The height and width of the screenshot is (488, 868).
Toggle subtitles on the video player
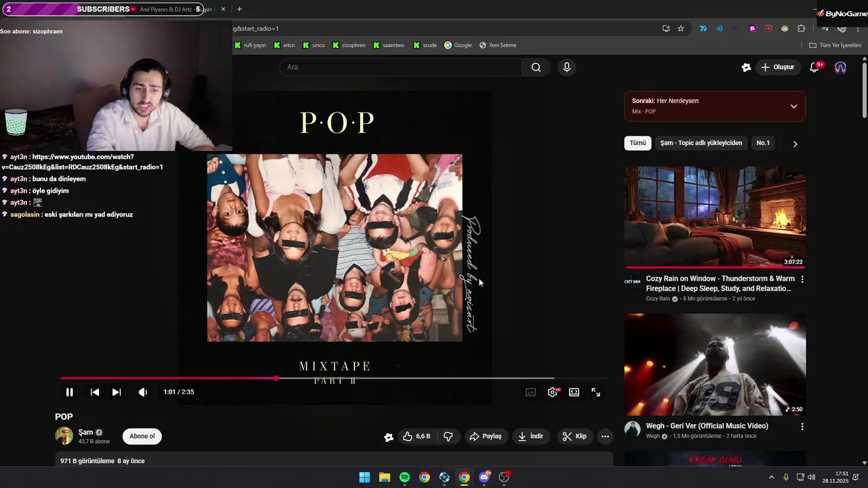pos(531,392)
